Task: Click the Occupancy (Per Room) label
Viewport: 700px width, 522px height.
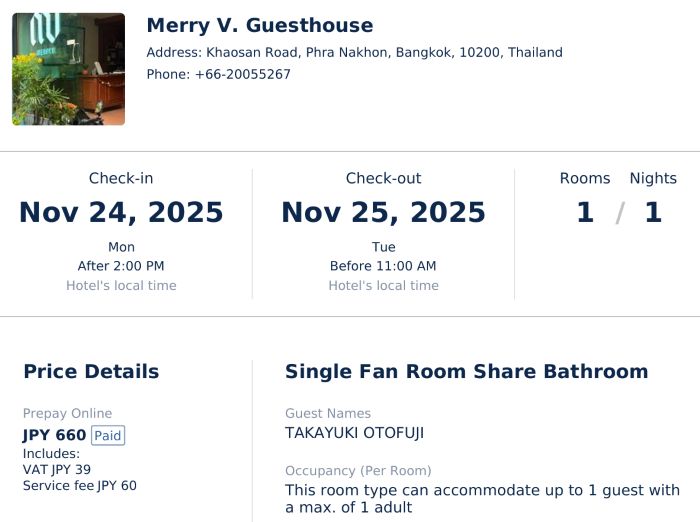Action: click(x=358, y=471)
